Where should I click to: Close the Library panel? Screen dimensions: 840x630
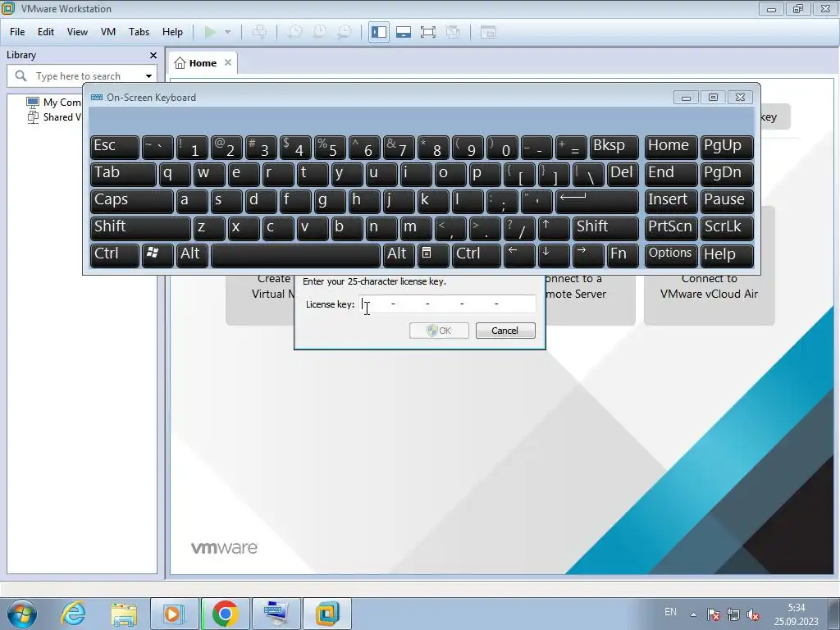[153, 55]
